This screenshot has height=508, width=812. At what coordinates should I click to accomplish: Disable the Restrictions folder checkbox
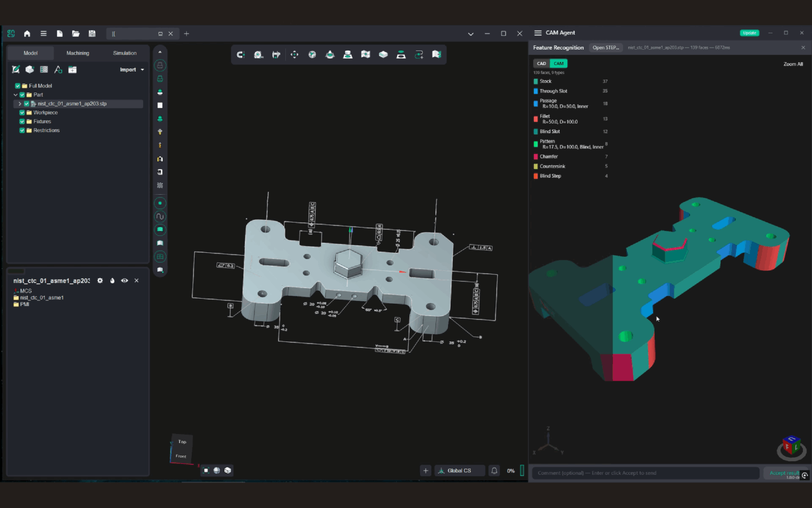[x=22, y=130]
